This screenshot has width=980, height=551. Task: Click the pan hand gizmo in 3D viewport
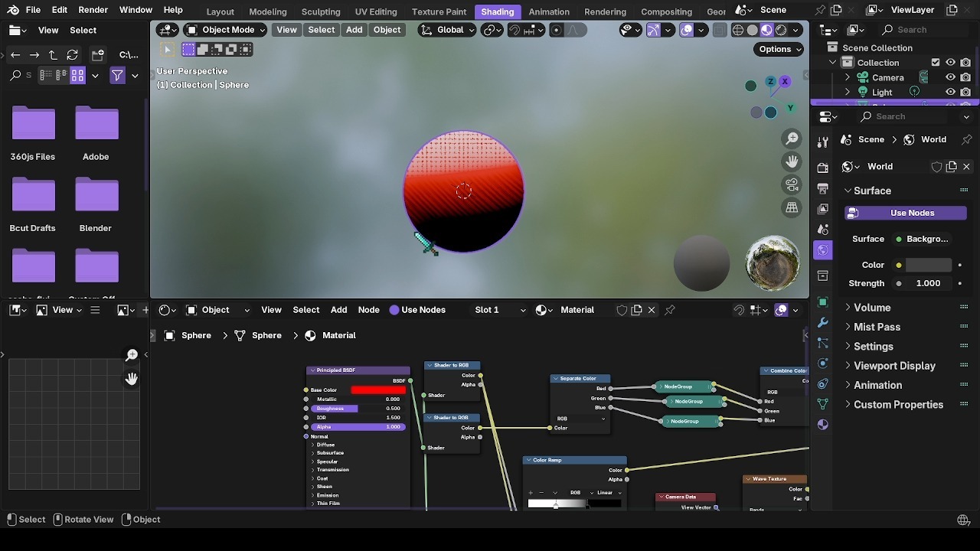pos(792,161)
